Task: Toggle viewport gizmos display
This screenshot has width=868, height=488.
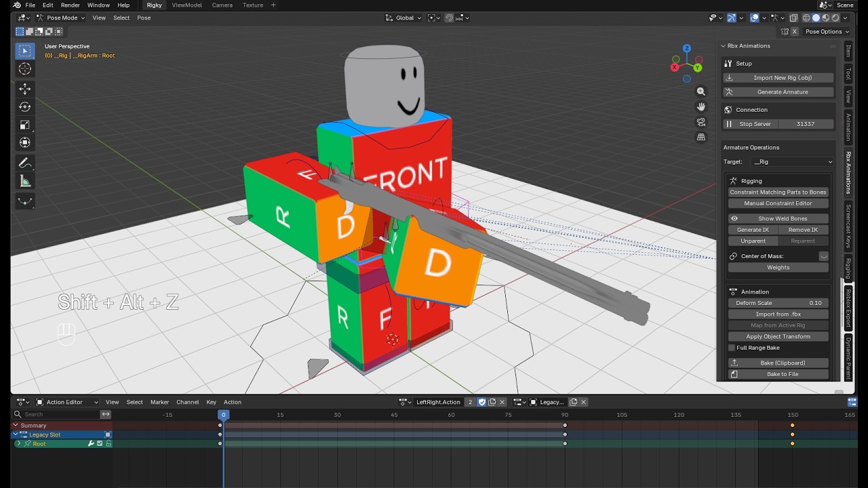Action: coord(732,18)
